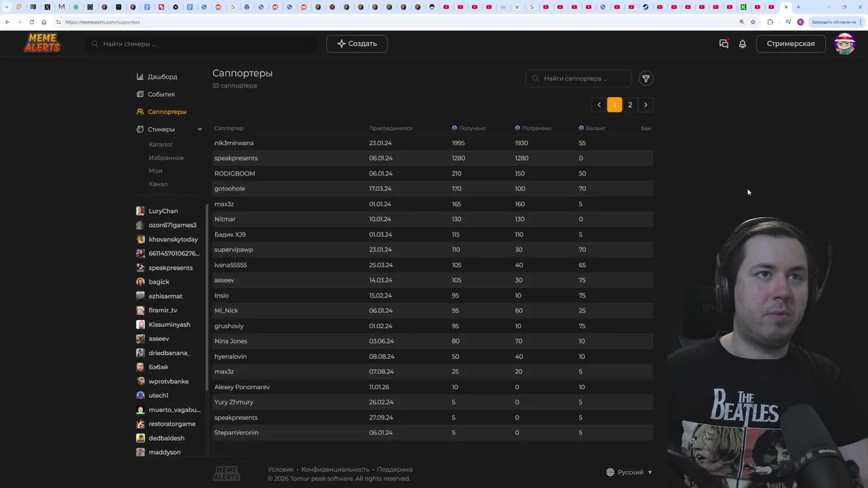Viewport: 868px width, 488px height.
Task: Open the Конфиденциальность footer link
Action: click(335, 469)
